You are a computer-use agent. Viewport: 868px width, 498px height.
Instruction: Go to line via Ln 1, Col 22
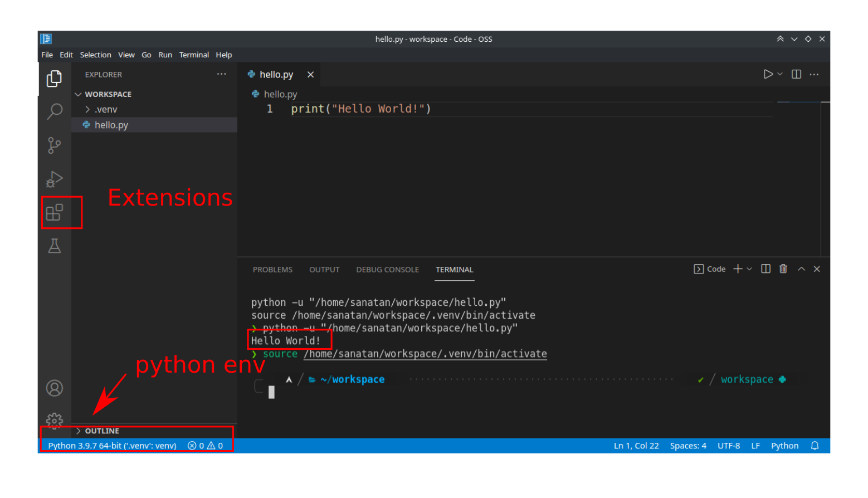636,446
